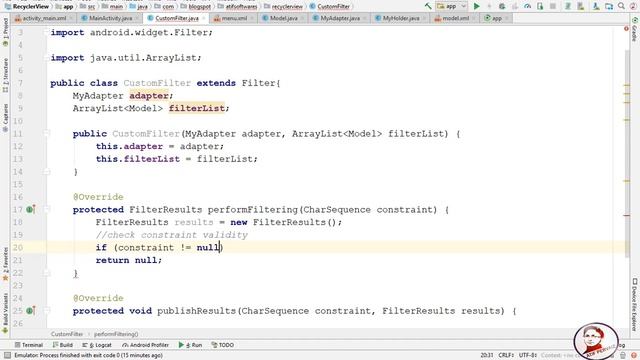Open the TODO tool window
Viewport: 640px width, 360px height.
(x=222, y=345)
